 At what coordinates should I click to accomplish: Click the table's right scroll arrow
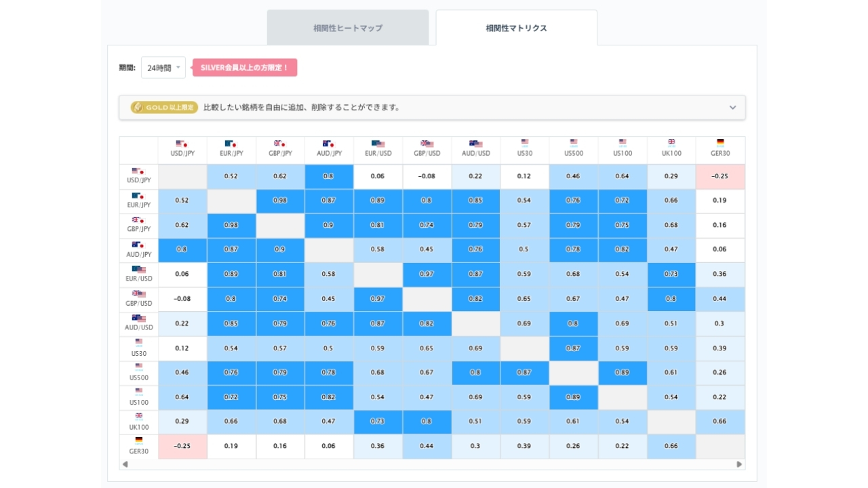pyautogui.click(x=739, y=464)
